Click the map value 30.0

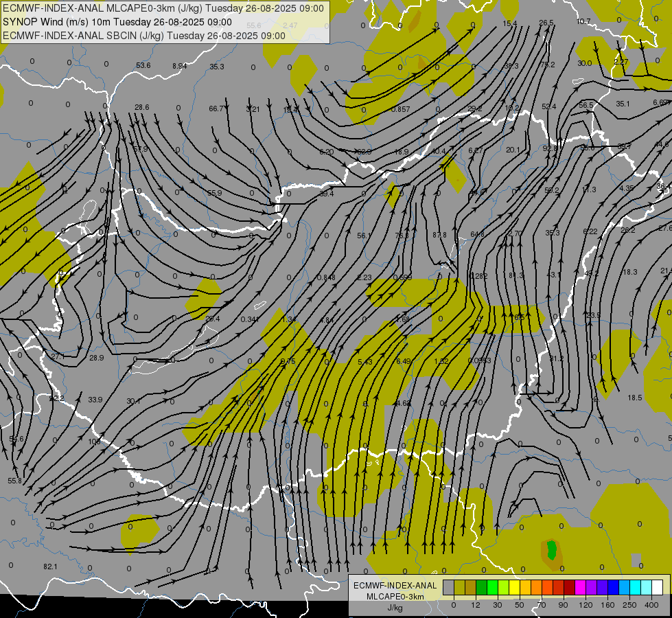[585, 63]
